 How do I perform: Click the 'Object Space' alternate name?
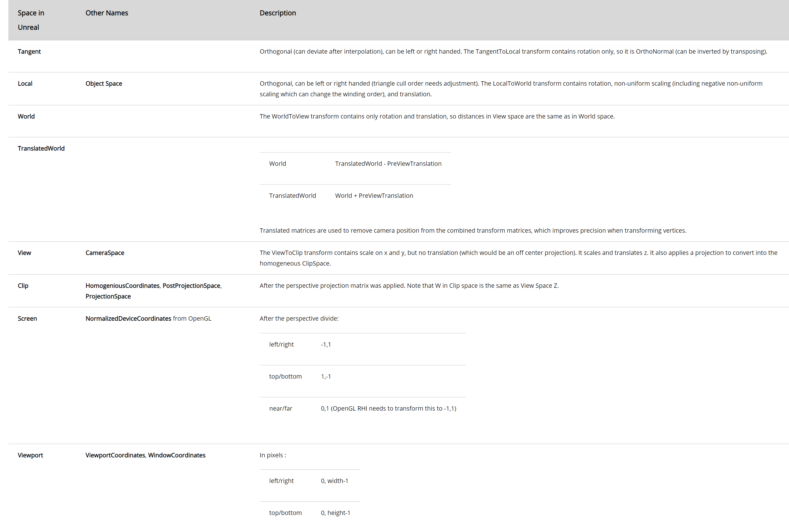click(x=103, y=83)
